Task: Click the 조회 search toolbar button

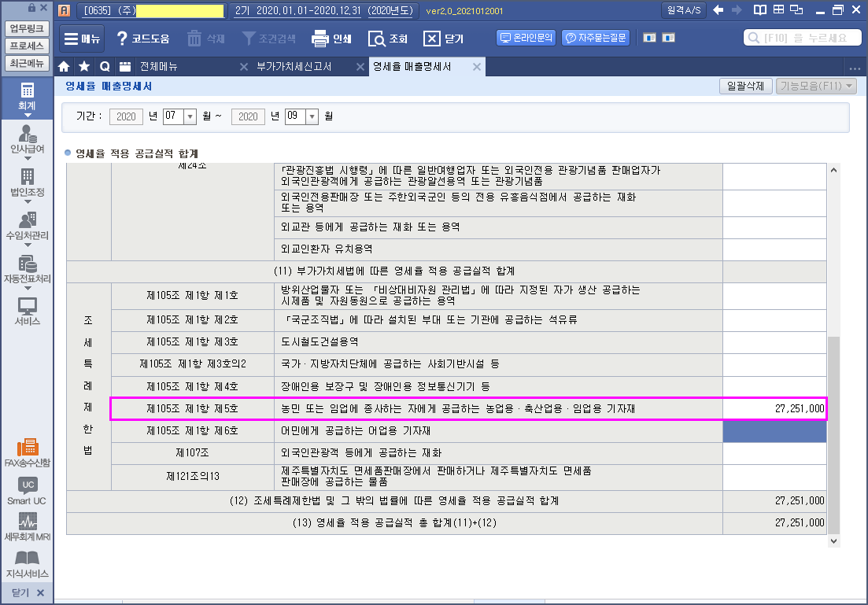Action: (x=388, y=39)
